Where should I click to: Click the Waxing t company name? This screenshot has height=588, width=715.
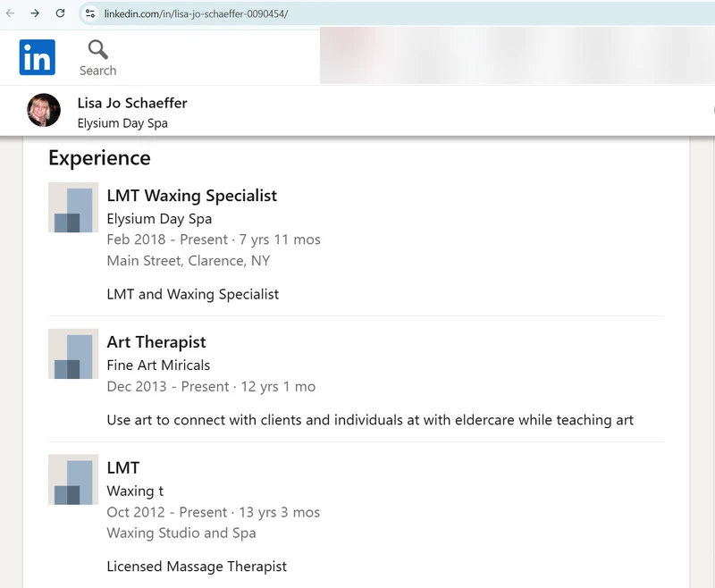coord(135,491)
